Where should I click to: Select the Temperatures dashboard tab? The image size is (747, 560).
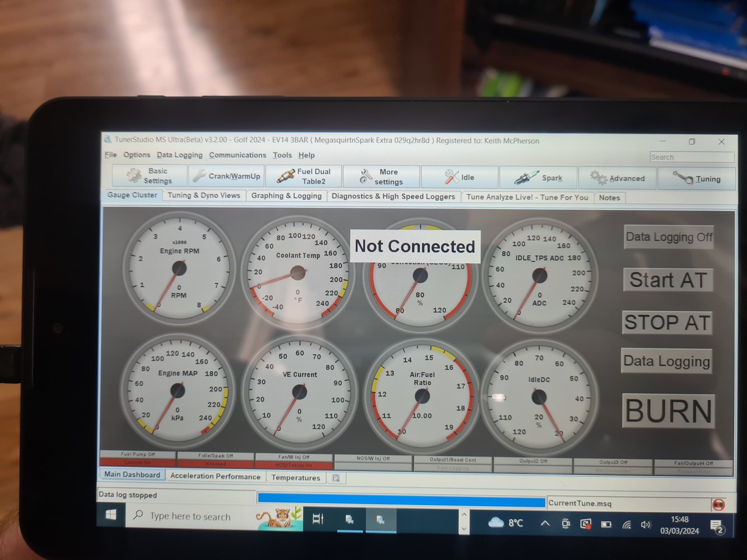[296, 477]
